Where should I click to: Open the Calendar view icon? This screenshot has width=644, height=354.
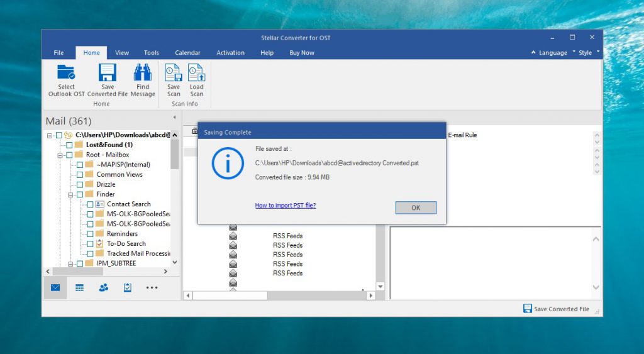coord(80,287)
